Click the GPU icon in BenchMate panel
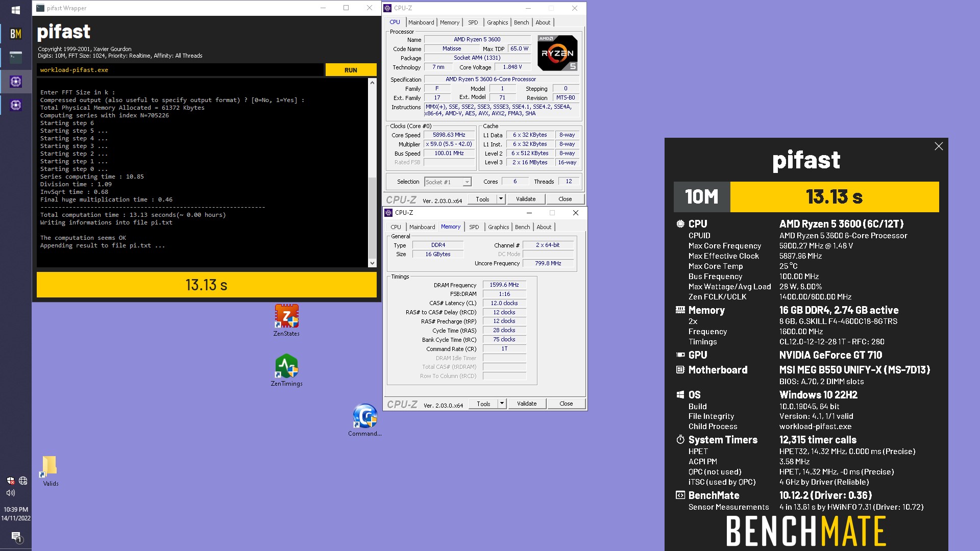The width and height of the screenshot is (980, 551). click(x=680, y=355)
